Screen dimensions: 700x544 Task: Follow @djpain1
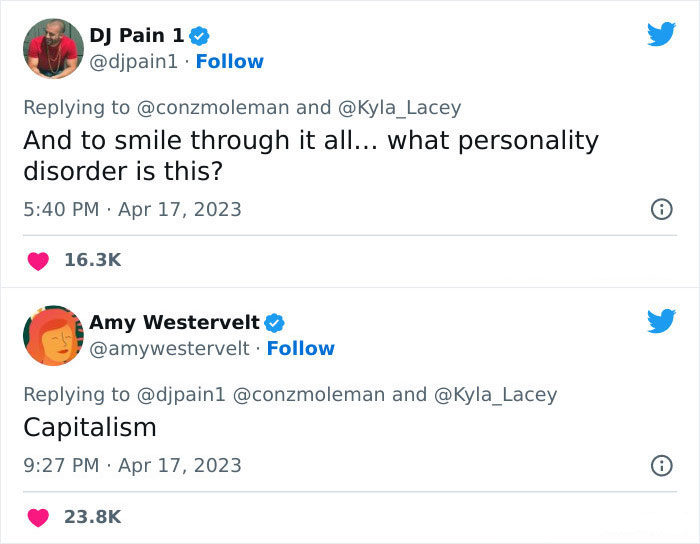pos(230,62)
